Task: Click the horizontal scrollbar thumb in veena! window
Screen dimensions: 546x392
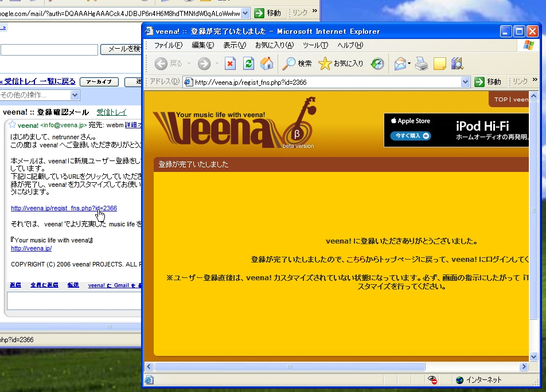Action: point(290,367)
